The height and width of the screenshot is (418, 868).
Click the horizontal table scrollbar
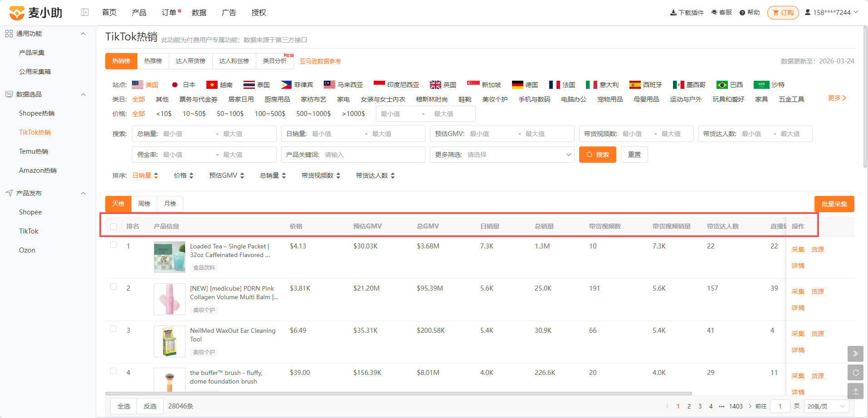point(399,394)
